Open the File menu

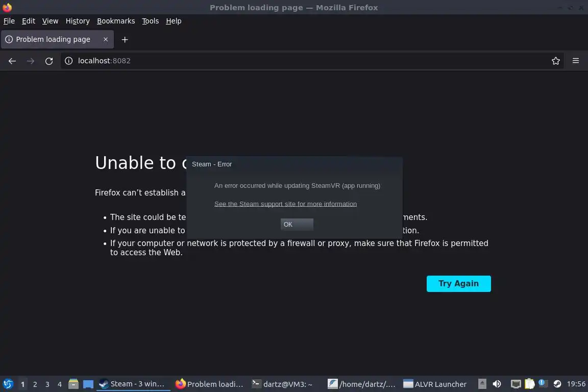coord(9,21)
